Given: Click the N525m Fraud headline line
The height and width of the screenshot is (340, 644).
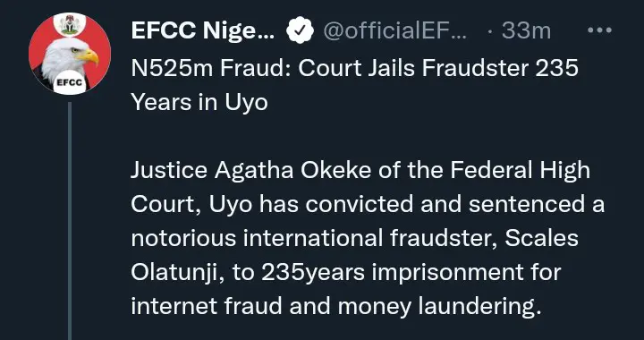Looking at the screenshot, I should [x=354, y=68].
